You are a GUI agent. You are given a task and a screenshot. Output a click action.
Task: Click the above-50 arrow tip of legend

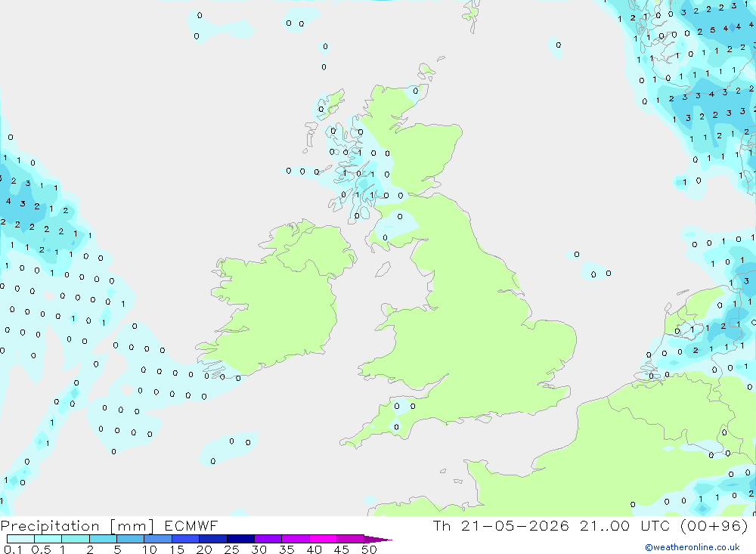pyautogui.click(x=378, y=540)
